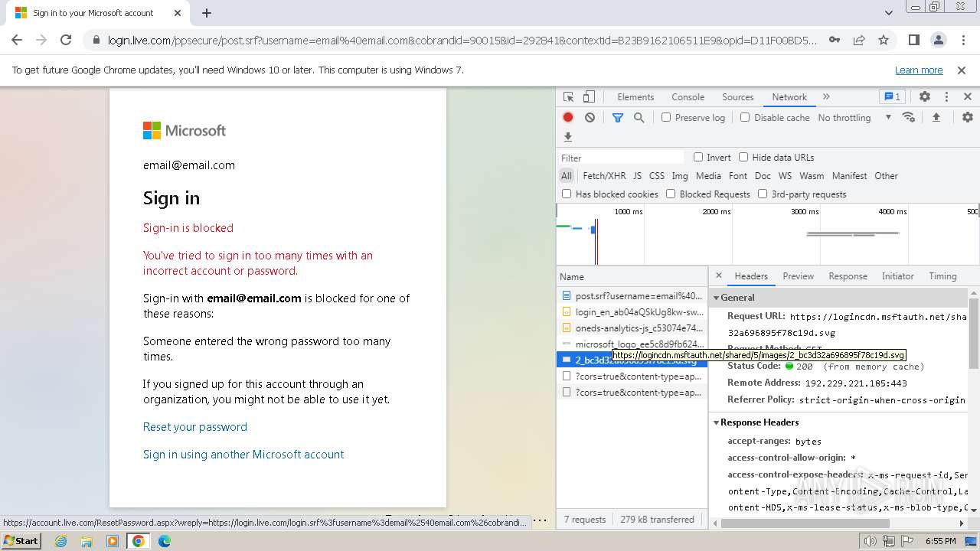The width and height of the screenshot is (980, 551).
Task: Go back in browser history
Action: point(17,41)
